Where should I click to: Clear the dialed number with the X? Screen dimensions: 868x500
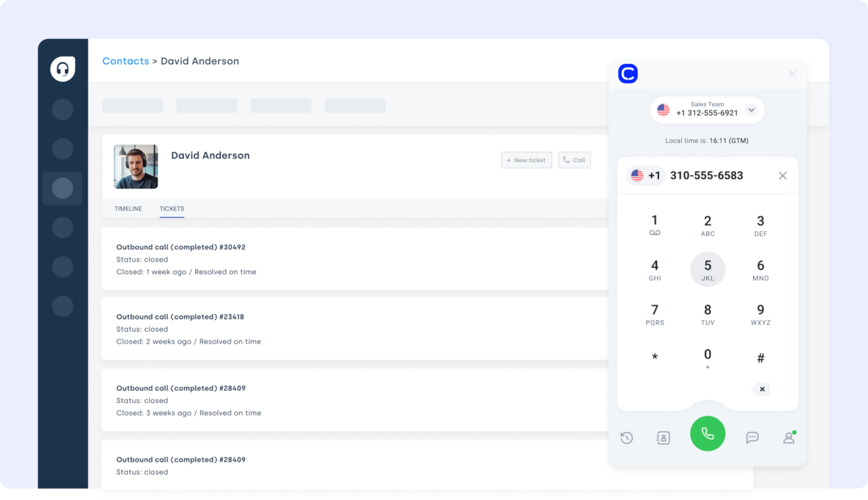[782, 175]
